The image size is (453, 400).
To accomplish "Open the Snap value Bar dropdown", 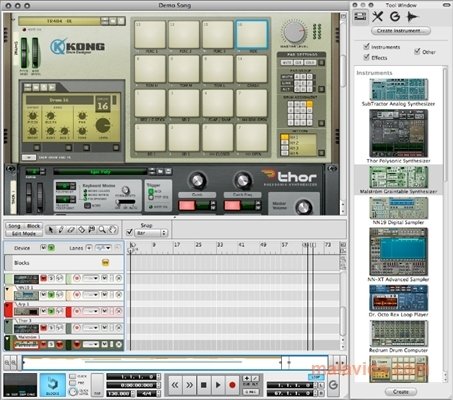I will 151,233.
